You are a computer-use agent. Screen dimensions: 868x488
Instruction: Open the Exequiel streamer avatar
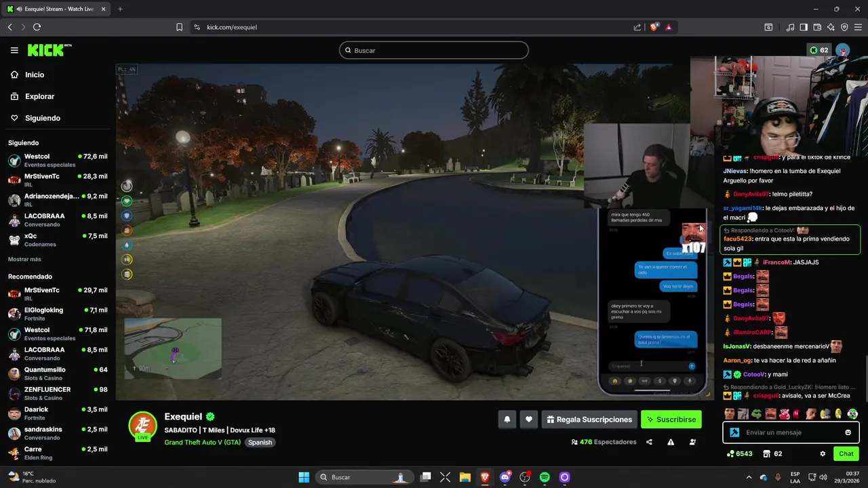pyautogui.click(x=143, y=426)
